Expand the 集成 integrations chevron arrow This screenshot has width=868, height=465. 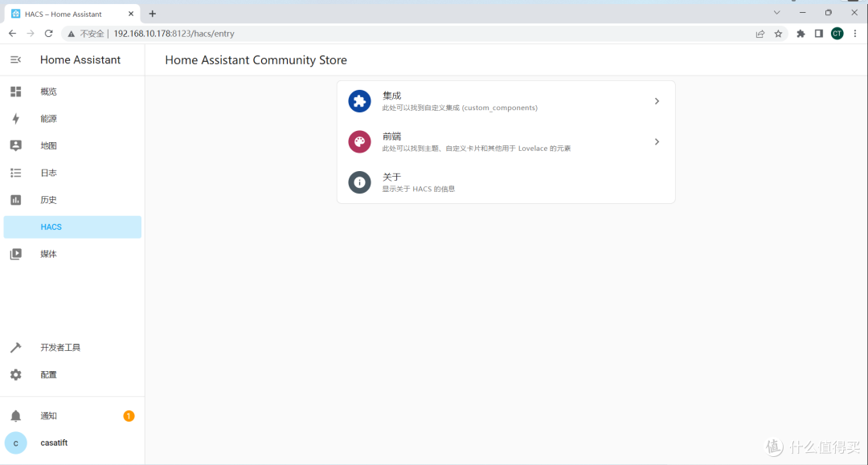pyautogui.click(x=657, y=101)
